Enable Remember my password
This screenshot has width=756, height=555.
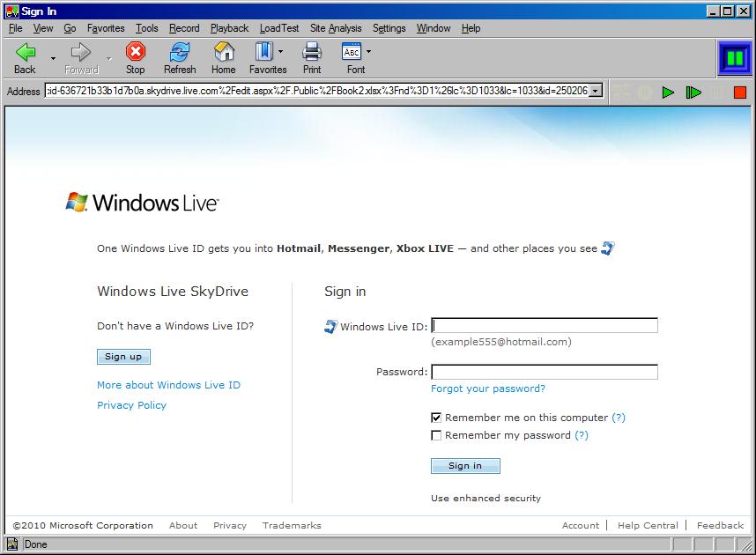435,434
